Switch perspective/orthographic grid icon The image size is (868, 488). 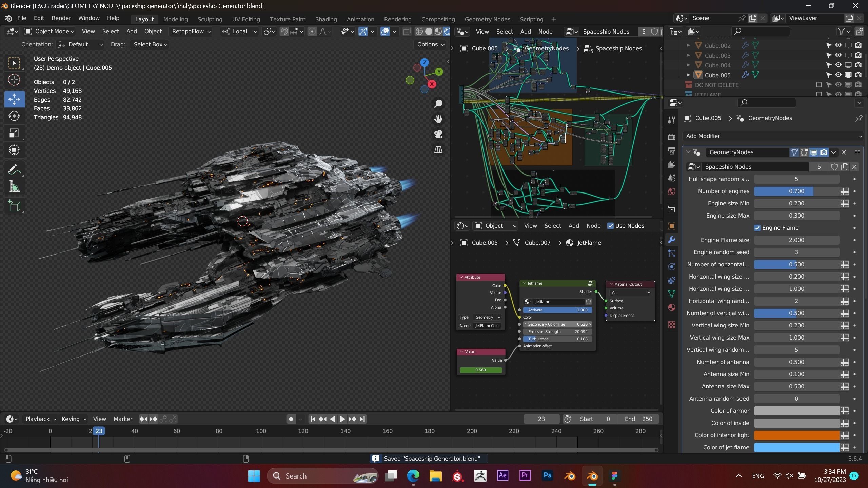pos(438,150)
